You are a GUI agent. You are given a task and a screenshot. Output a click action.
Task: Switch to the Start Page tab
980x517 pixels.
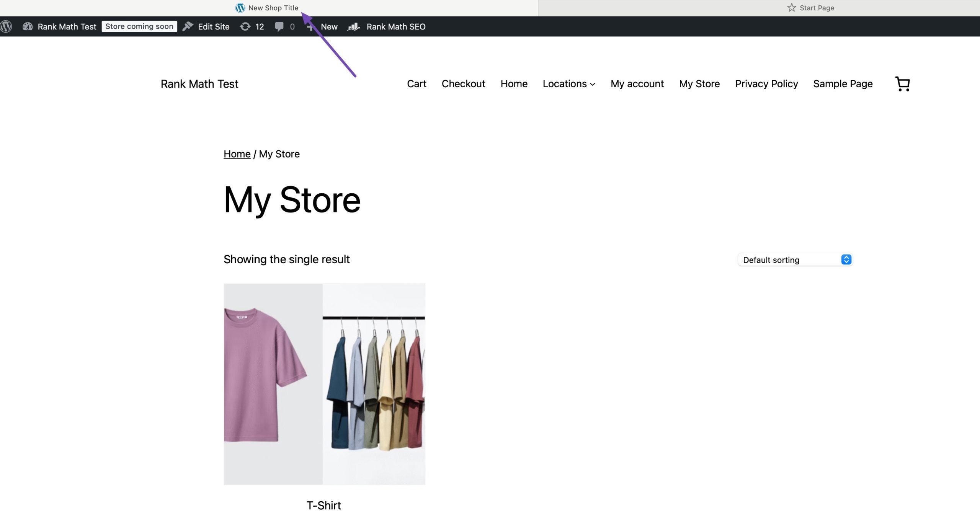click(816, 8)
